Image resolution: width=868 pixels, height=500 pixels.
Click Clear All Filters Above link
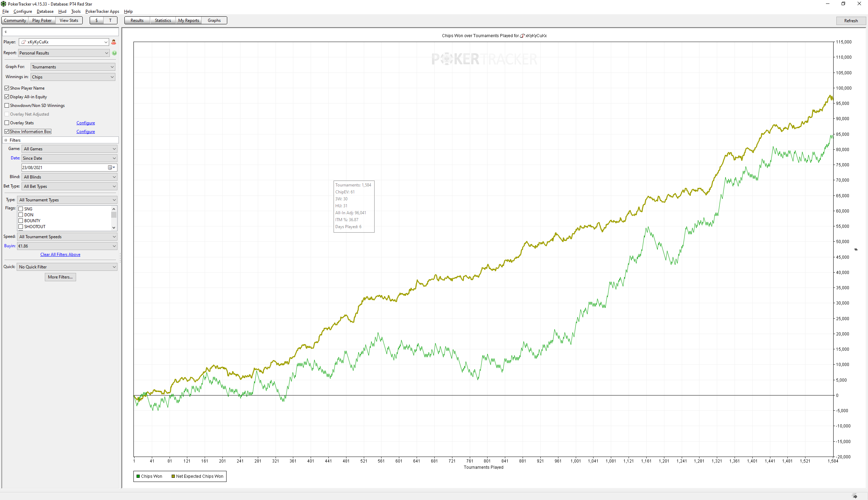pos(60,255)
